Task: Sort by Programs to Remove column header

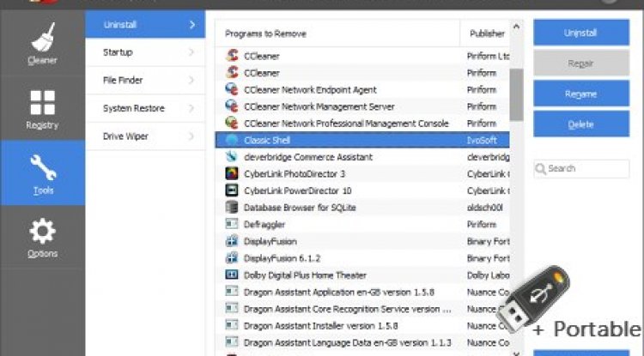Action: point(335,33)
